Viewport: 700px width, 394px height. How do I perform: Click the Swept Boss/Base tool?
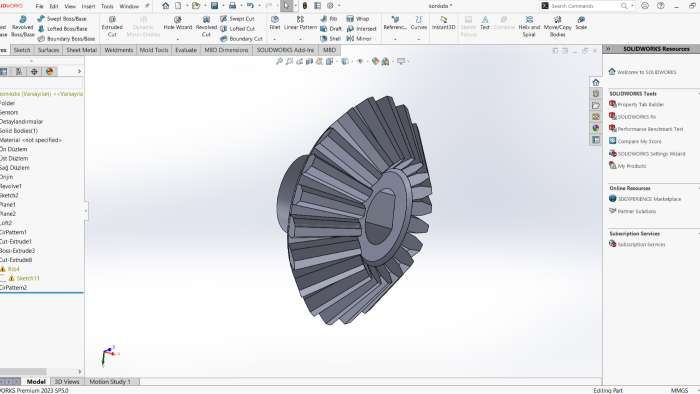(x=62, y=19)
